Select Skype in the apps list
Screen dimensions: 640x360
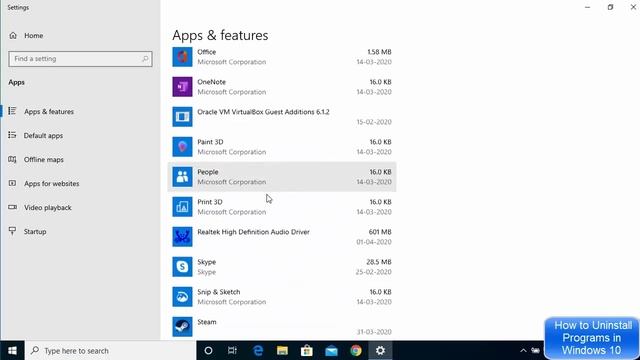pyautogui.click(x=282, y=267)
